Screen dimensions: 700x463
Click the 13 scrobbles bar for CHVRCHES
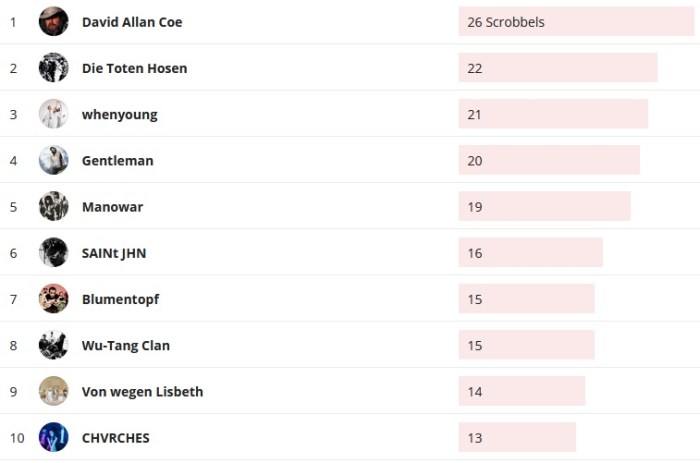click(517, 438)
